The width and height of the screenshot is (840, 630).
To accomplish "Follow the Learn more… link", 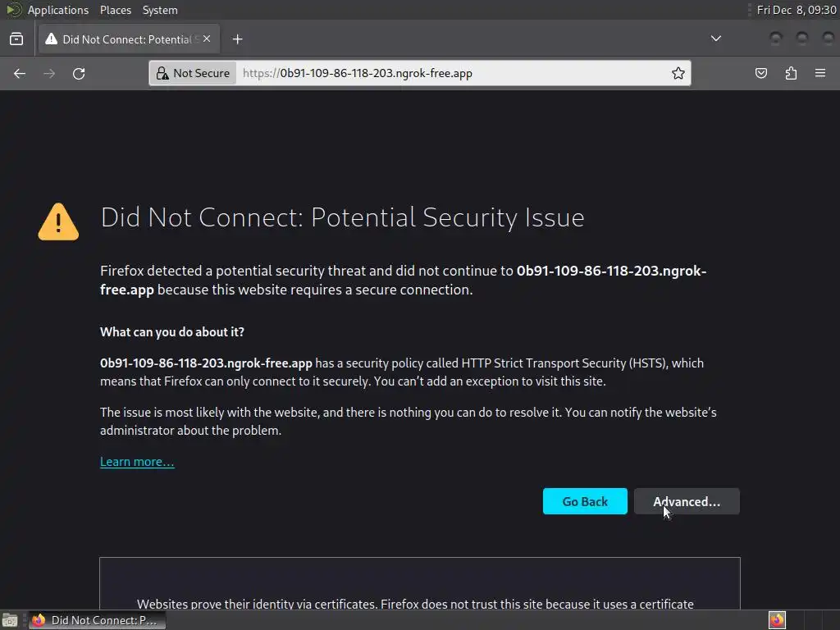I will tap(137, 462).
